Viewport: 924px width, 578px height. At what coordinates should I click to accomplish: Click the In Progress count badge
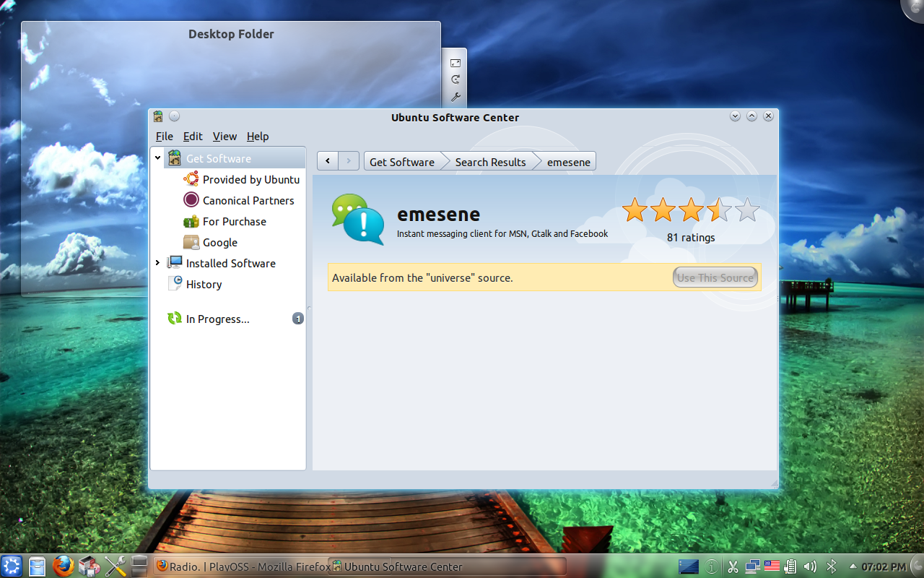pos(297,319)
